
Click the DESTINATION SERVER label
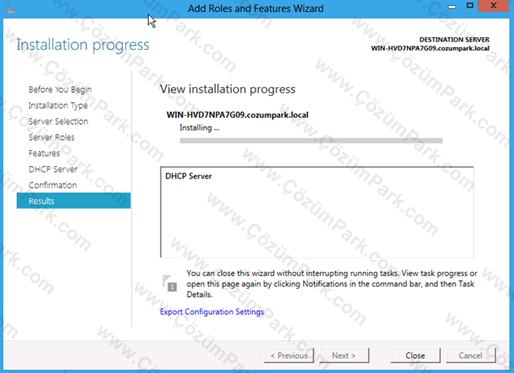pyautogui.click(x=454, y=40)
